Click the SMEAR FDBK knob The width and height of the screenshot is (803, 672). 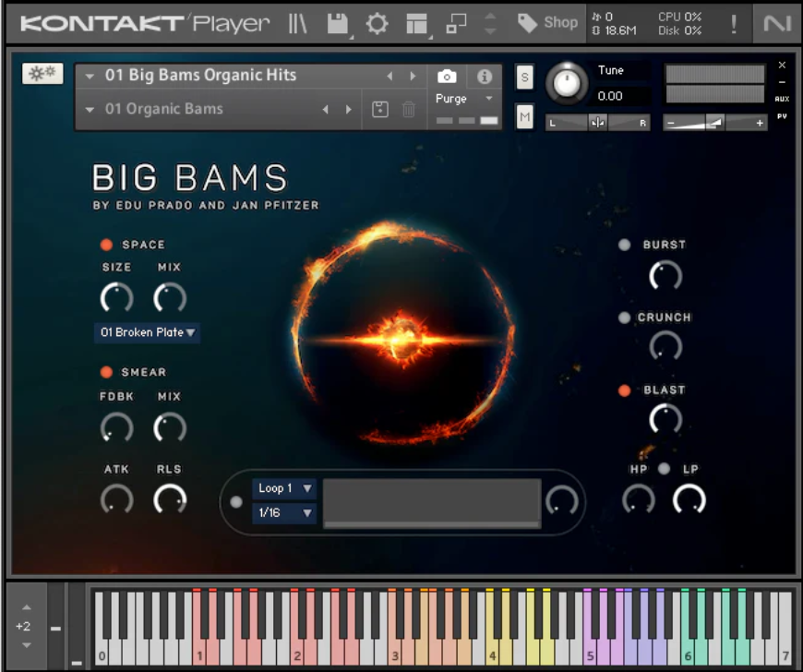(117, 427)
